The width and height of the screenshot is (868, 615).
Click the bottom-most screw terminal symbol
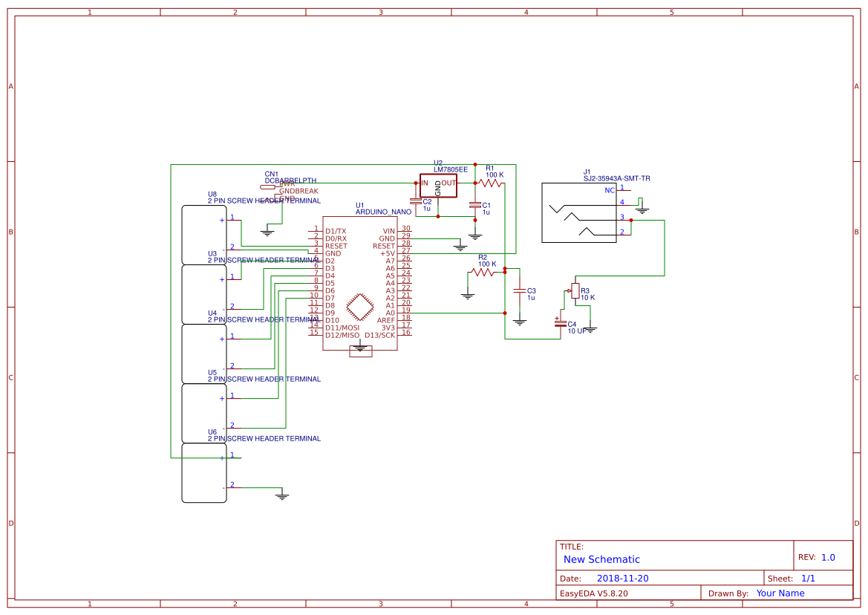(x=203, y=474)
